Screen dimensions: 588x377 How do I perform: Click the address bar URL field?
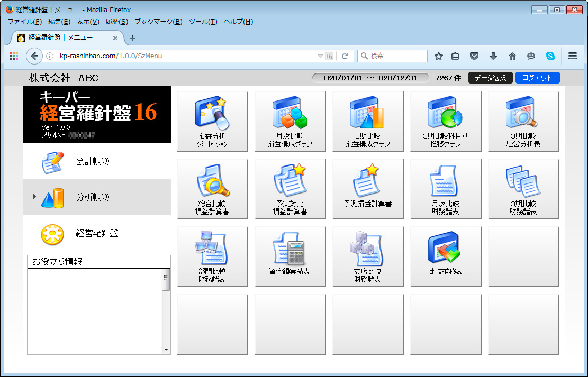pyautogui.click(x=187, y=56)
